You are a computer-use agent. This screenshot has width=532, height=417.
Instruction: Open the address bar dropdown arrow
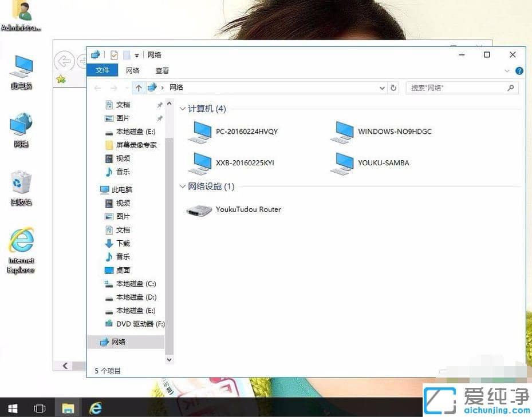click(x=382, y=88)
